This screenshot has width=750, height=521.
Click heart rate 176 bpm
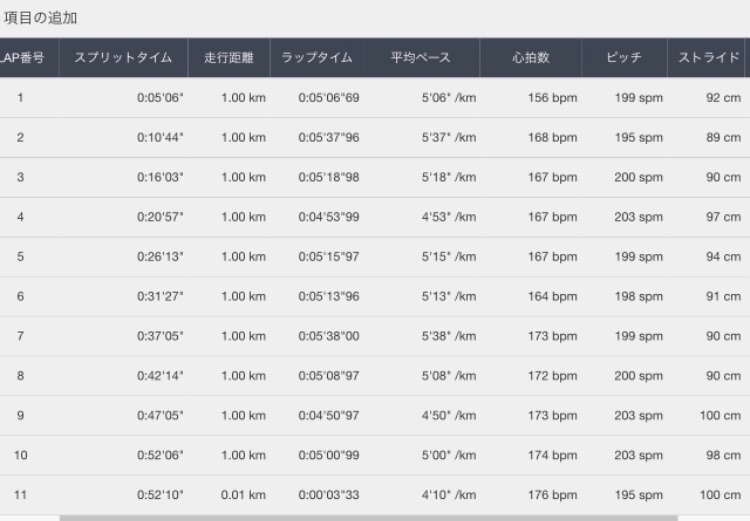click(x=552, y=495)
